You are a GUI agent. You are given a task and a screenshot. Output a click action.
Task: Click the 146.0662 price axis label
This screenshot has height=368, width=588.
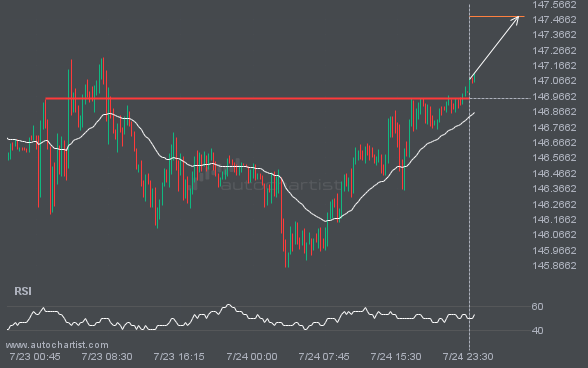tap(554, 235)
